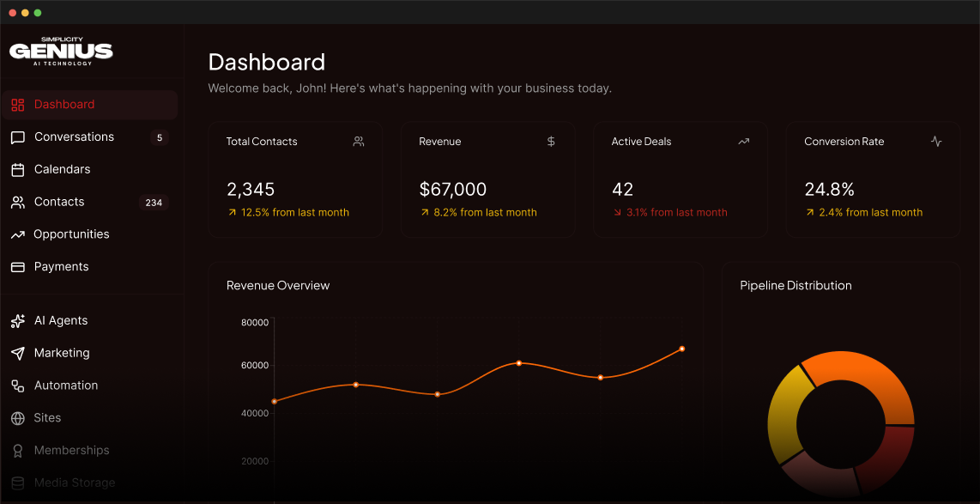This screenshot has height=504, width=980.
Task: Click the last data point on Revenue Overview line
Action: coord(682,349)
